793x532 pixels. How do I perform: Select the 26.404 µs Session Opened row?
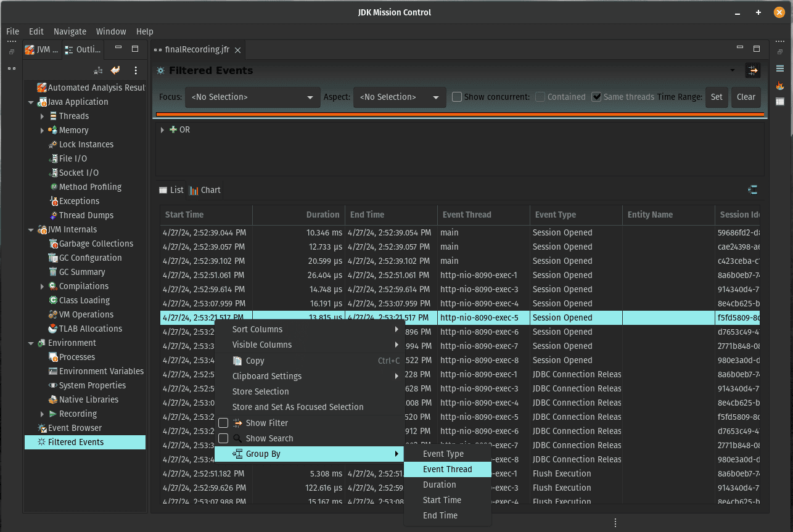tap(460, 275)
